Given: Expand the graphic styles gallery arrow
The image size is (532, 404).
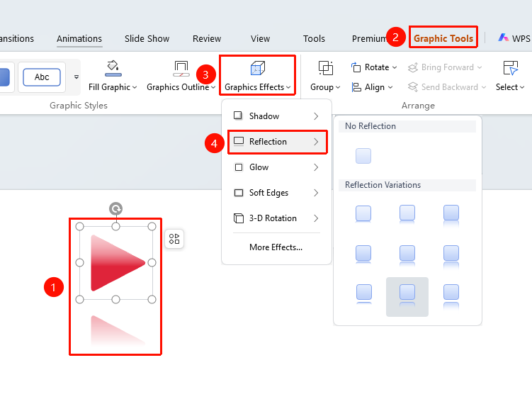Looking at the screenshot, I should click(77, 77).
